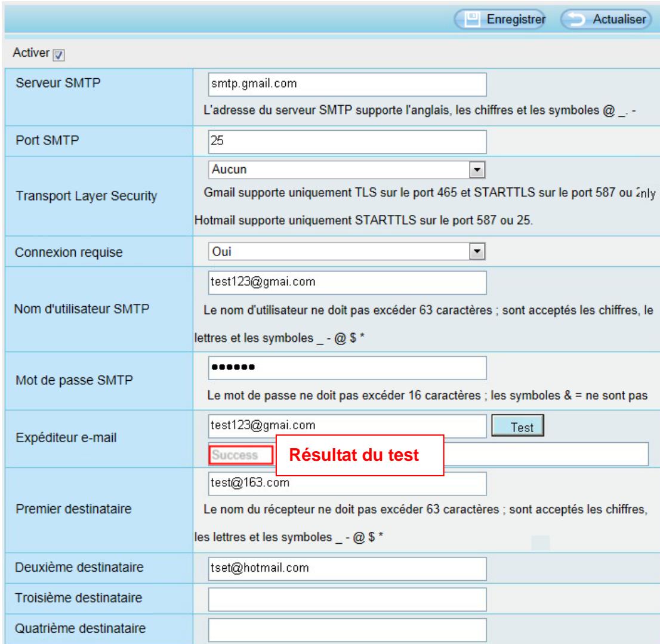Click the 'Nom d'utilisateur SMTP' label

coord(82,309)
